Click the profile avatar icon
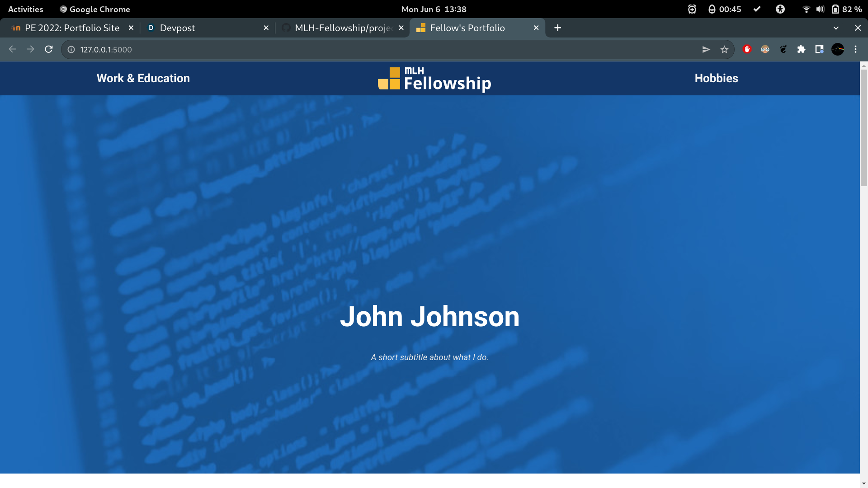Screen dimensions: 868x488 click(x=837, y=50)
